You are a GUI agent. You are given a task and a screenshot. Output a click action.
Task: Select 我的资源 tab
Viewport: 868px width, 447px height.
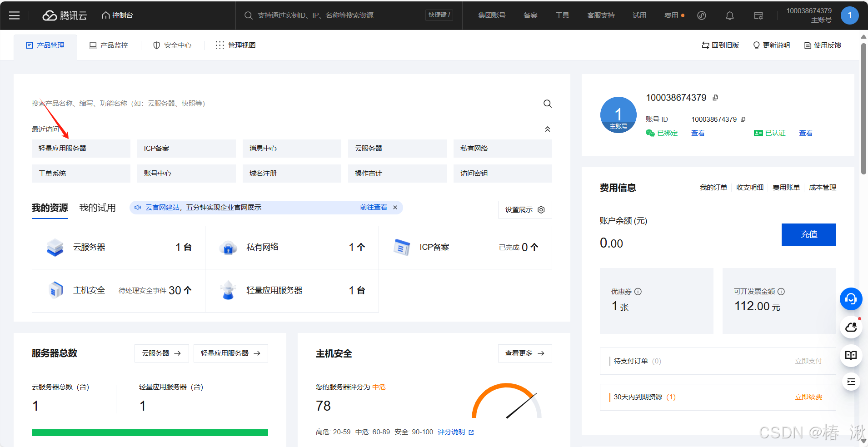point(50,208)
